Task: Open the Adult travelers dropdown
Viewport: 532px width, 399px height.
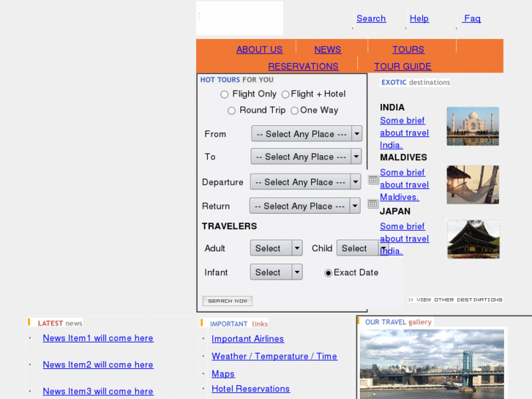Action: pyautogui.click(x=276, y=248)
